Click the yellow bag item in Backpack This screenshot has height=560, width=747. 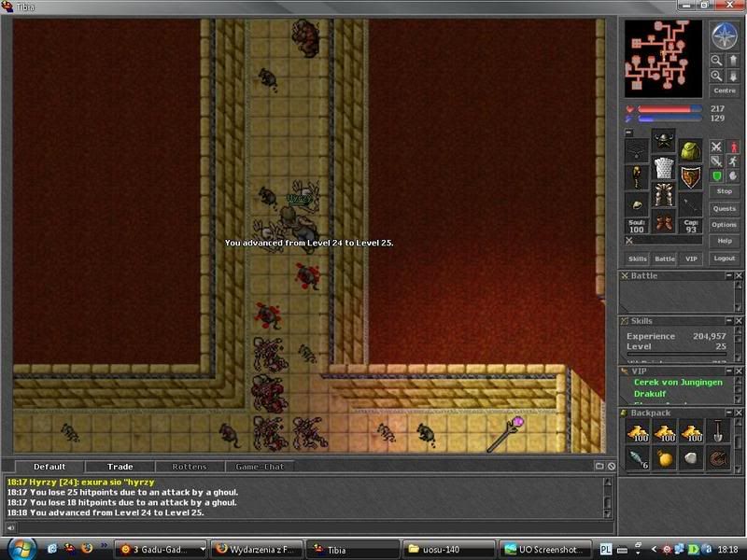click(x=664, y=458)
